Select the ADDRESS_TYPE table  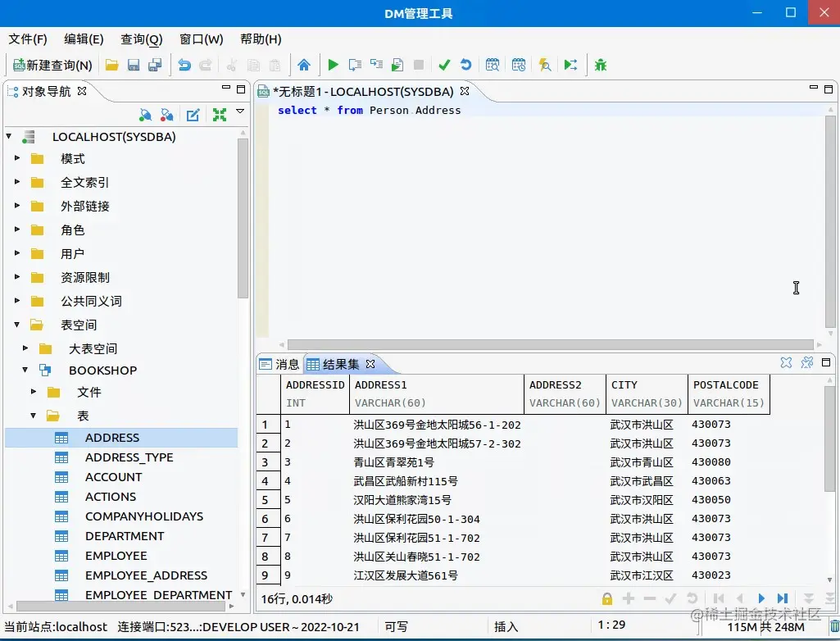pyautogui.click(x=129, y=457)
